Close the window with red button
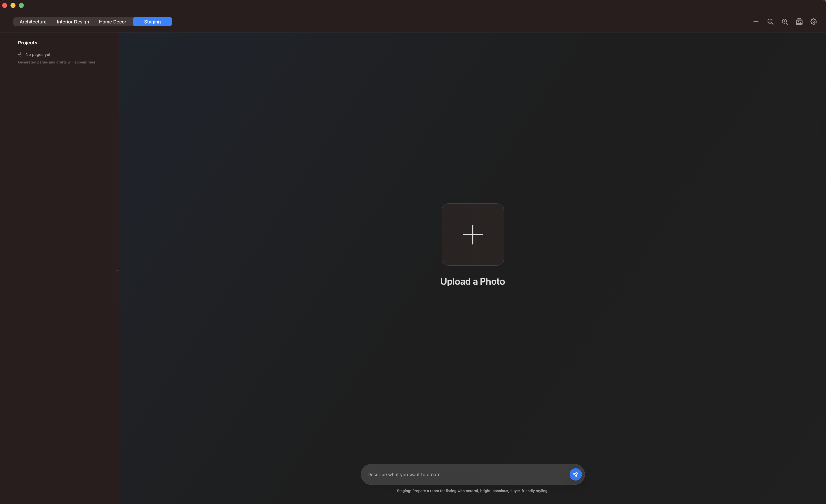 pyautogui.click(x=5, y=5)
